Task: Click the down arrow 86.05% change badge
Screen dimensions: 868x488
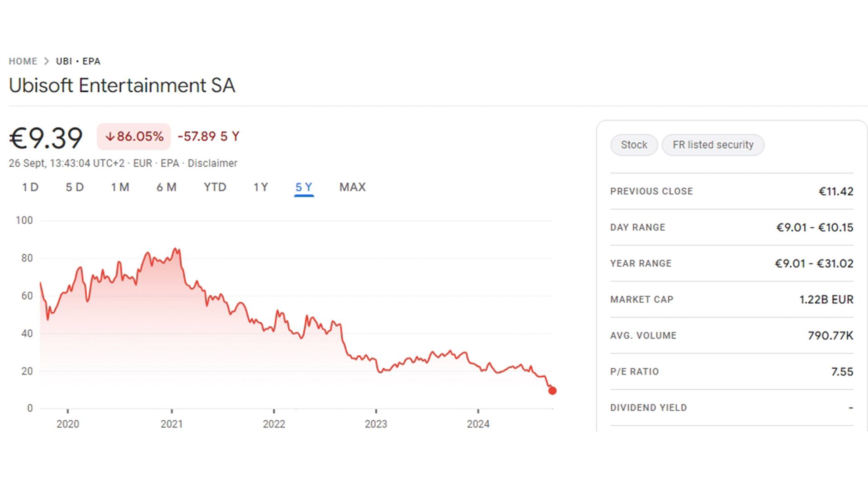Action: point(134,136)
